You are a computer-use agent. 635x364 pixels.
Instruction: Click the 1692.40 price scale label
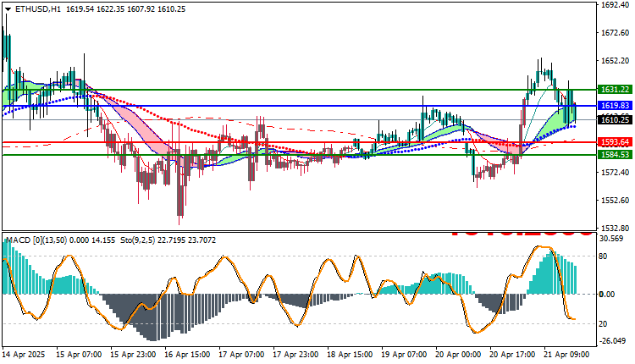point(616,5)
